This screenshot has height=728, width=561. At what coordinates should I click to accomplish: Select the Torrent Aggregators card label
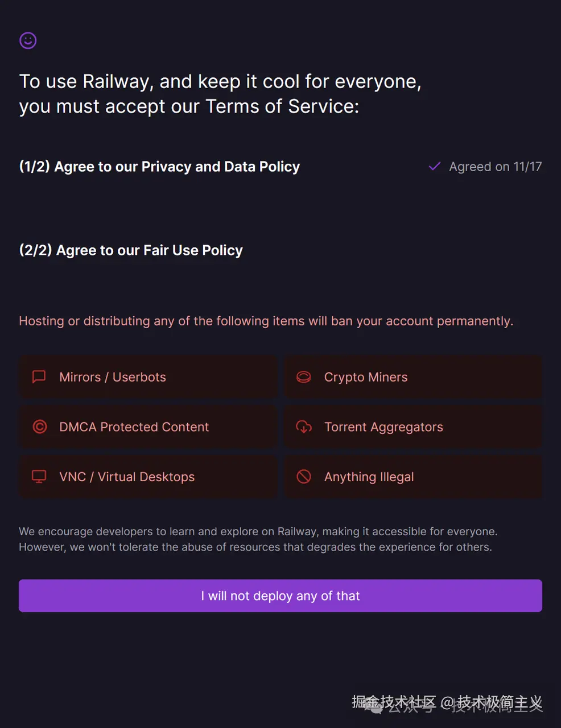click(383, 427)
